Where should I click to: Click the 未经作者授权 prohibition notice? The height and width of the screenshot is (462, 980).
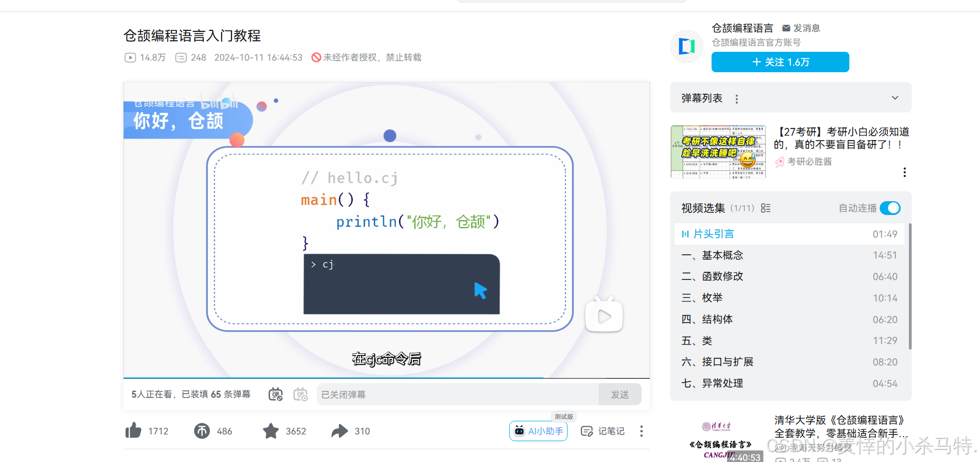(367, 57)
